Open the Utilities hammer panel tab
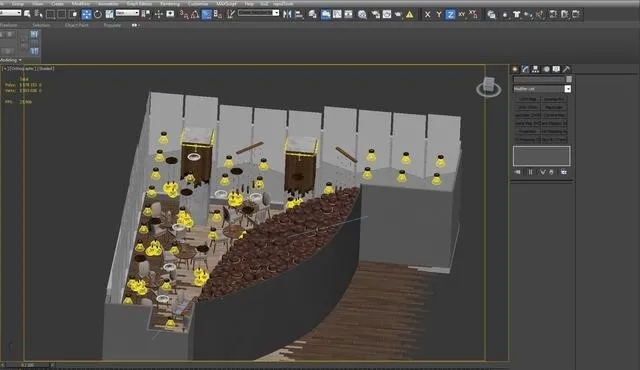The image size is (640, 370). 567,69
